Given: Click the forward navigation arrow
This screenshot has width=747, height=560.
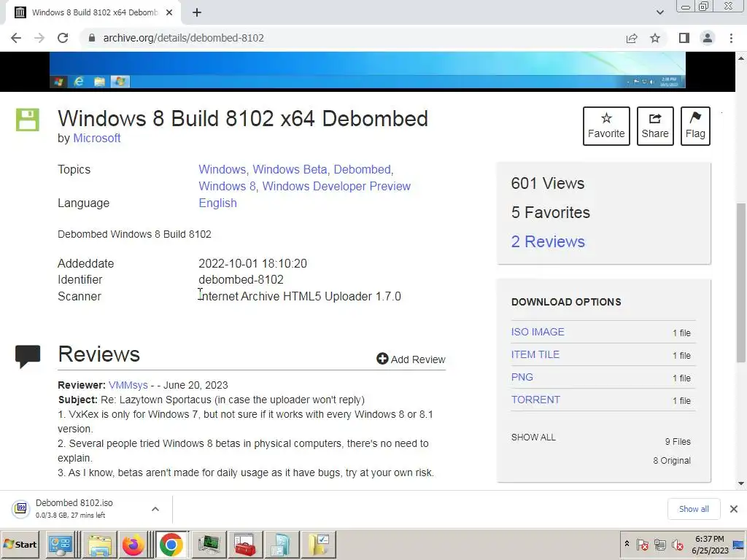Looking at the screenshot, I should pyautogui.click(x=39, y=38).
